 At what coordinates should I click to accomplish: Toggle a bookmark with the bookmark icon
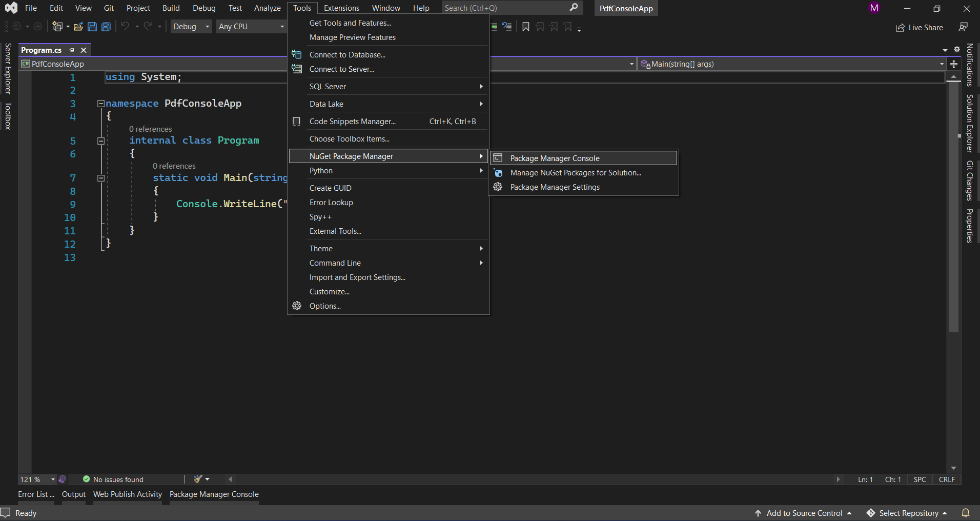[525, 27]
